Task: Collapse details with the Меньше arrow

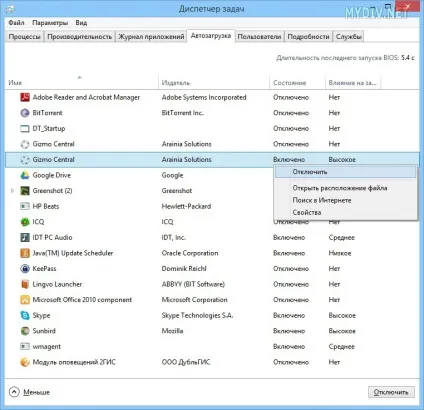Action: tap(14, 392)
